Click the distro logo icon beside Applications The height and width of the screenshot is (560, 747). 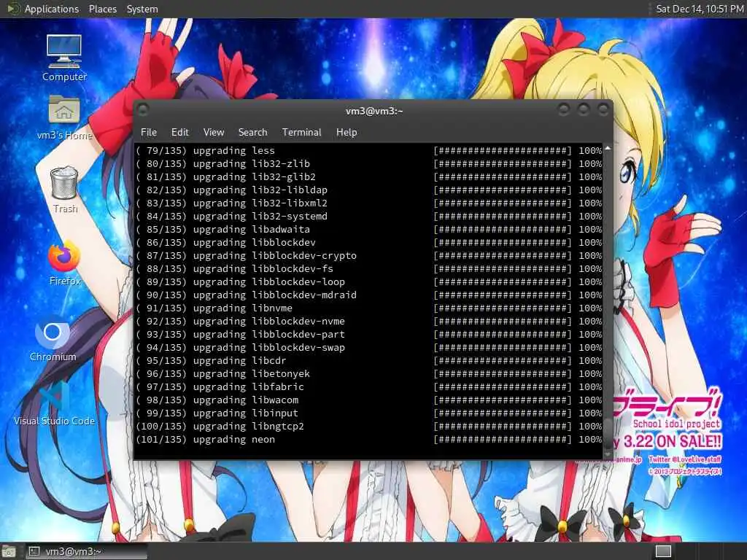pyautogui.click(x=12, y=9)
